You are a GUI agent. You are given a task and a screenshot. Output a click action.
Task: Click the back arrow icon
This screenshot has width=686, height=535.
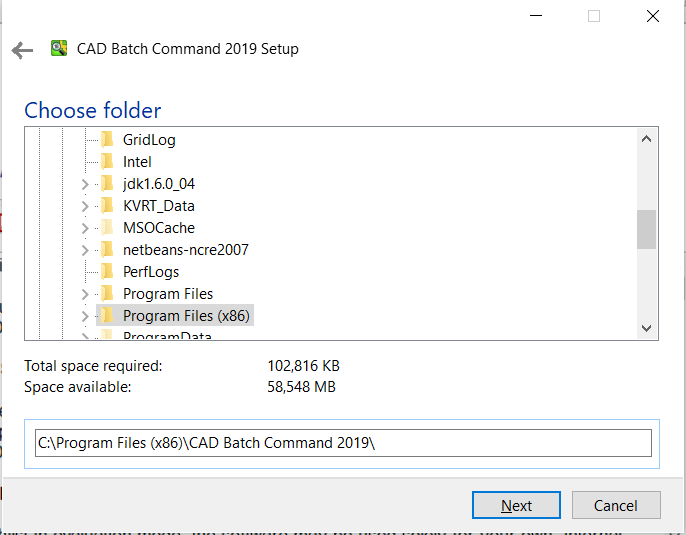click(22, 50)
